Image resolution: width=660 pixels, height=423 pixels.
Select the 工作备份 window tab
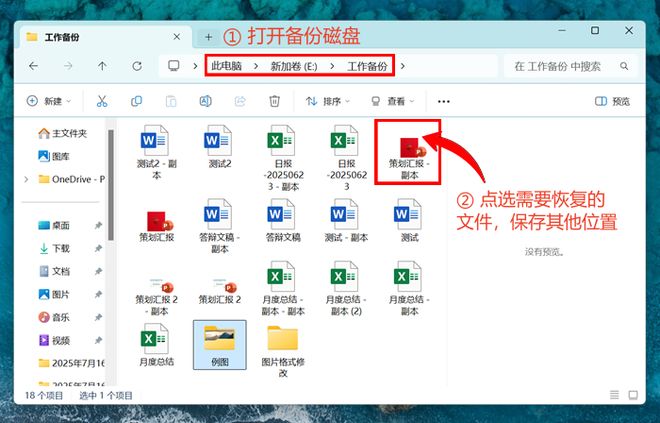coord(105,37)
